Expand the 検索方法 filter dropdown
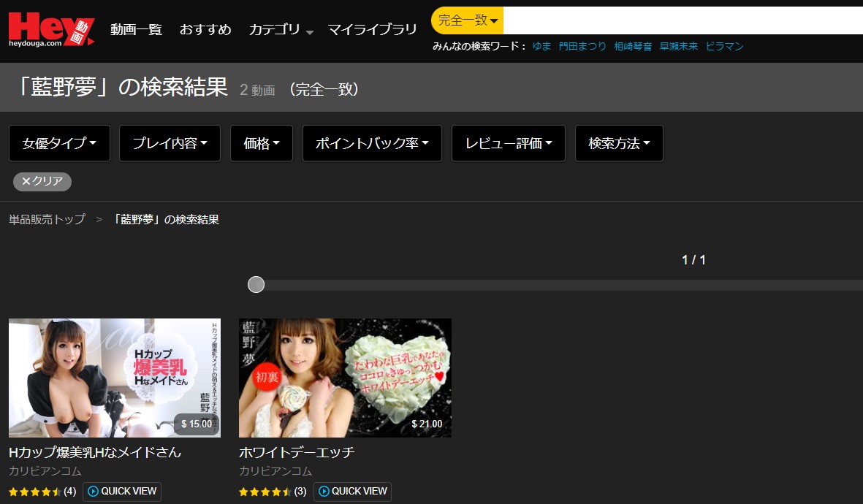Viewport: 863px width, 504px height. 619,143
